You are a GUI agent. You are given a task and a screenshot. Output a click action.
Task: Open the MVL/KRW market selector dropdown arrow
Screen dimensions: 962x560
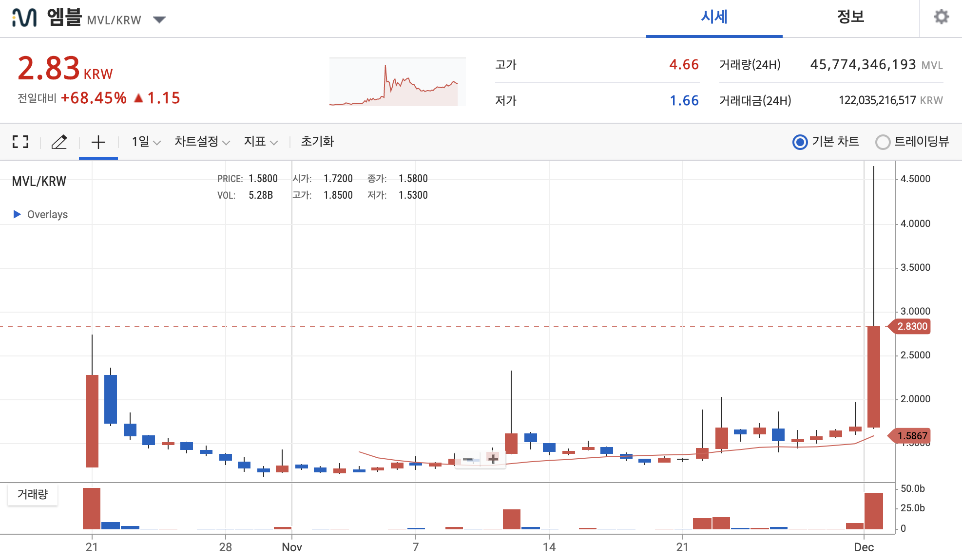click(x=159, y=20)
